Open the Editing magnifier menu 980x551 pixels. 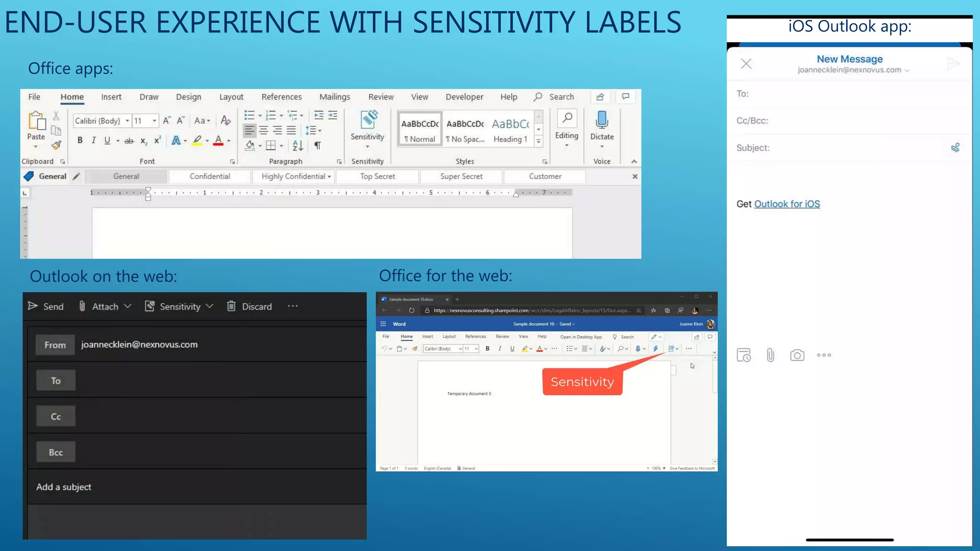point(567,128)
